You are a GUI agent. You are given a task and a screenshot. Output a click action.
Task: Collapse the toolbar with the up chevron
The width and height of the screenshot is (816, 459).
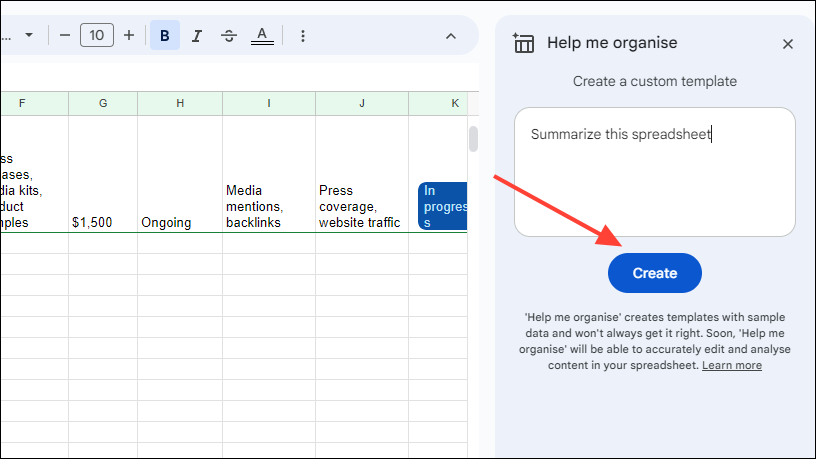tap(451, 36)
